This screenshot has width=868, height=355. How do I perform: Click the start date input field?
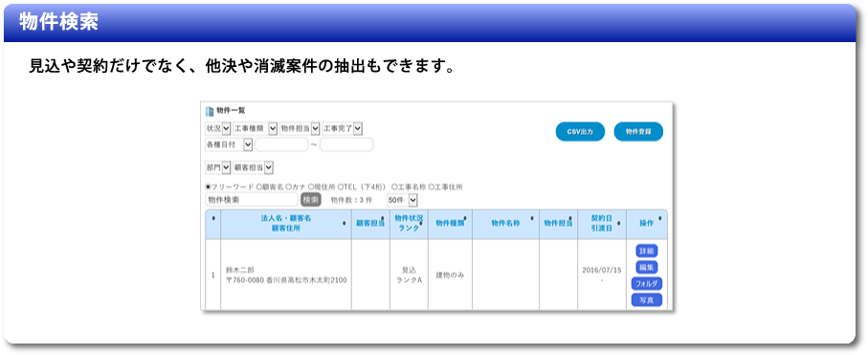[281, 144]
